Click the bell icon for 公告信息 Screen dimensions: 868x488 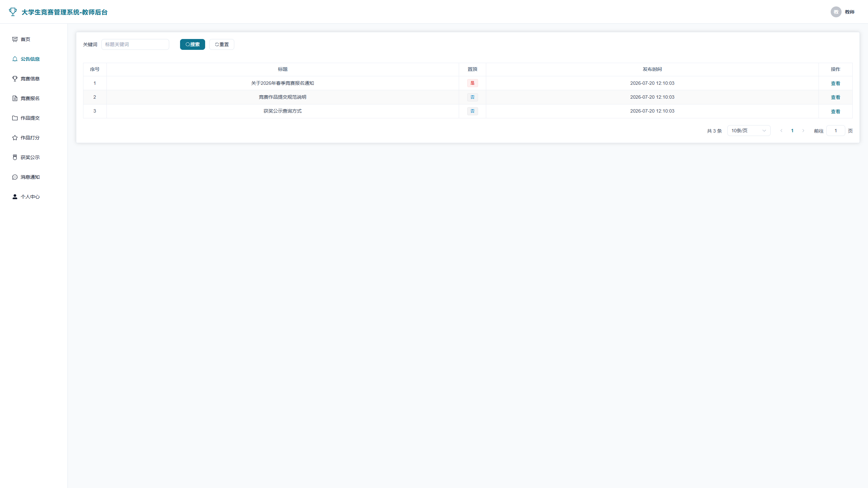15,59
